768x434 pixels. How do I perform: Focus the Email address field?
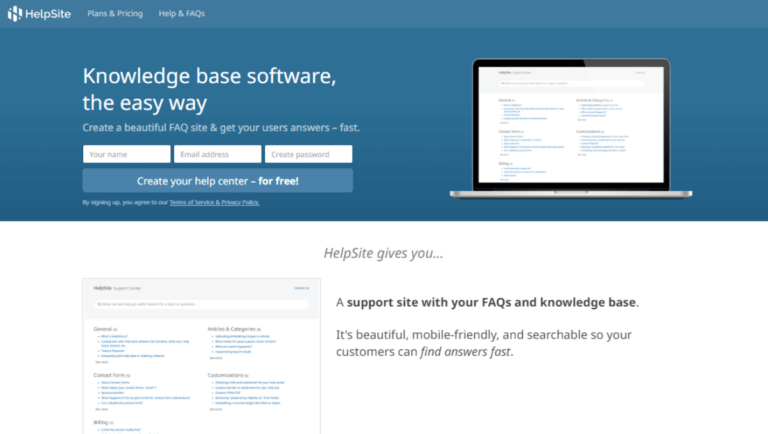(x=217, y=154)
